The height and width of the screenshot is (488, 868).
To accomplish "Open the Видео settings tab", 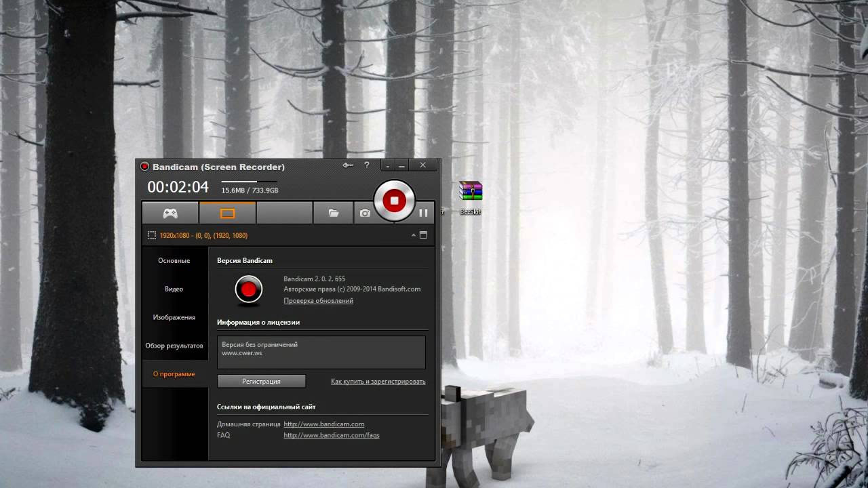I will pos(174,289).
